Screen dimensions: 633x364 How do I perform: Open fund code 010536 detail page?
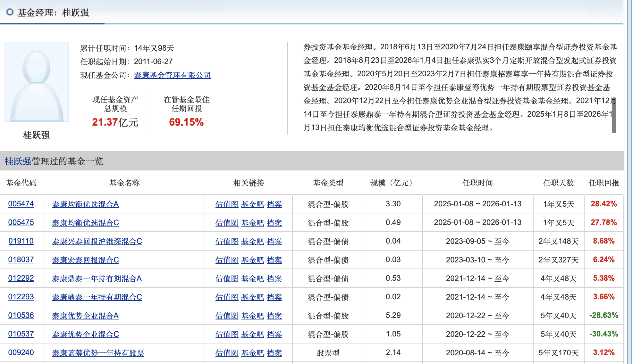click(x=20, y=316)
